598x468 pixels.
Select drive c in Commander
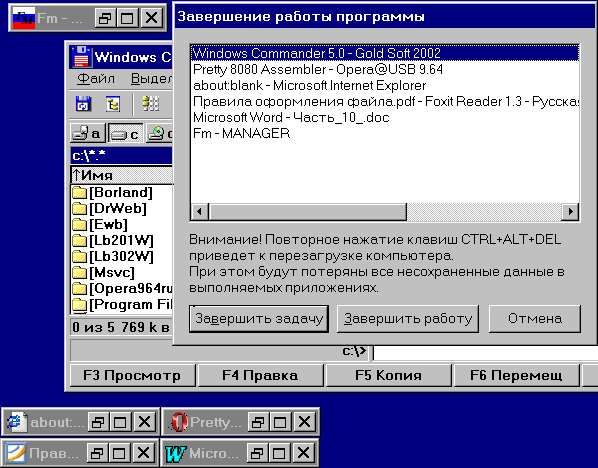(x=125, y=133)
